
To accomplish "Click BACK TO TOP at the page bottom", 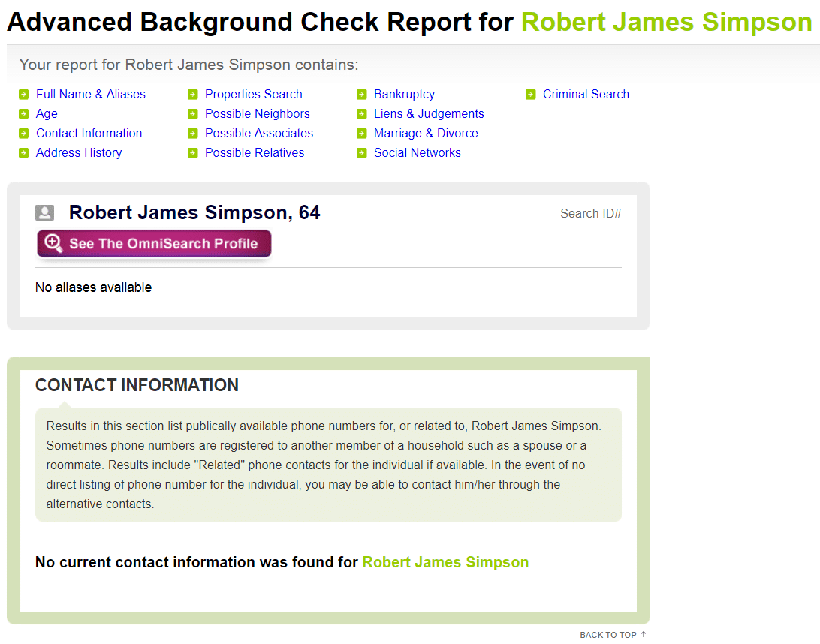I will 607,634.
